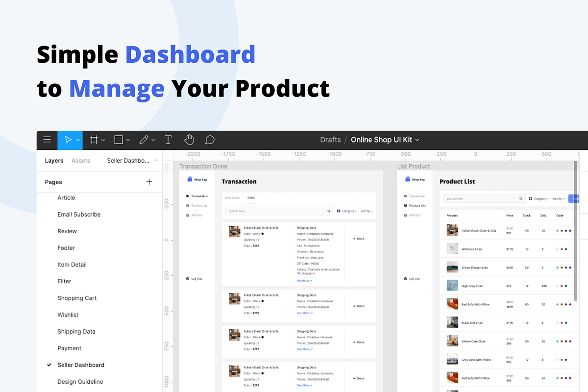Select the Move tool arrow
The width and height of the screenshot is (588, 392).
[x=68, y=140]
